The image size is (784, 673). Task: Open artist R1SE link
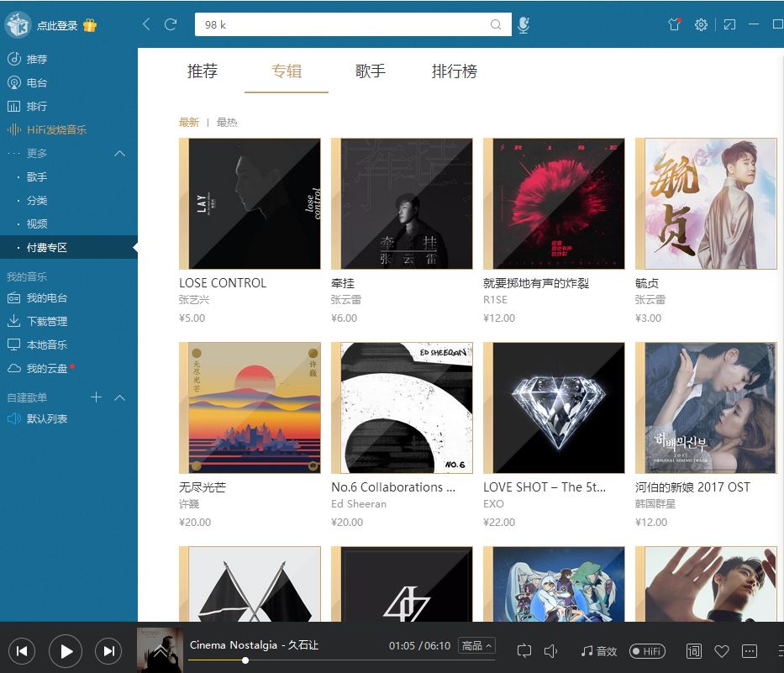pyautogui.click(x=495, y=300)
